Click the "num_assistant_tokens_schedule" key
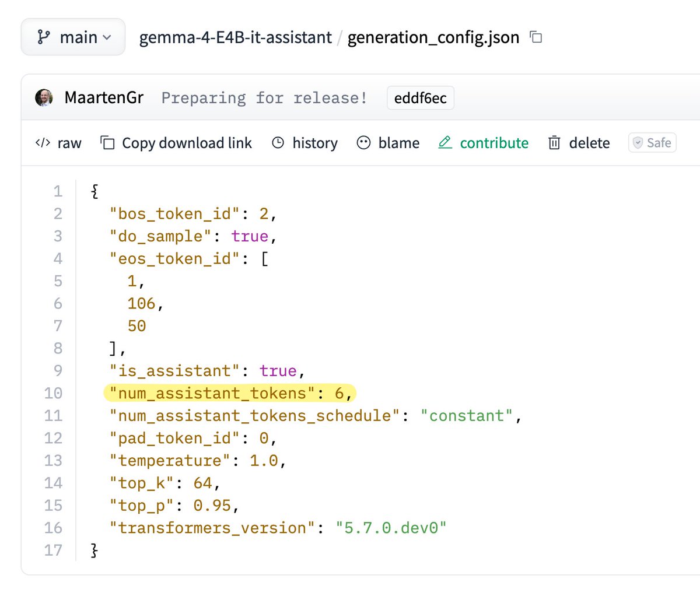 tap(254, 416)
